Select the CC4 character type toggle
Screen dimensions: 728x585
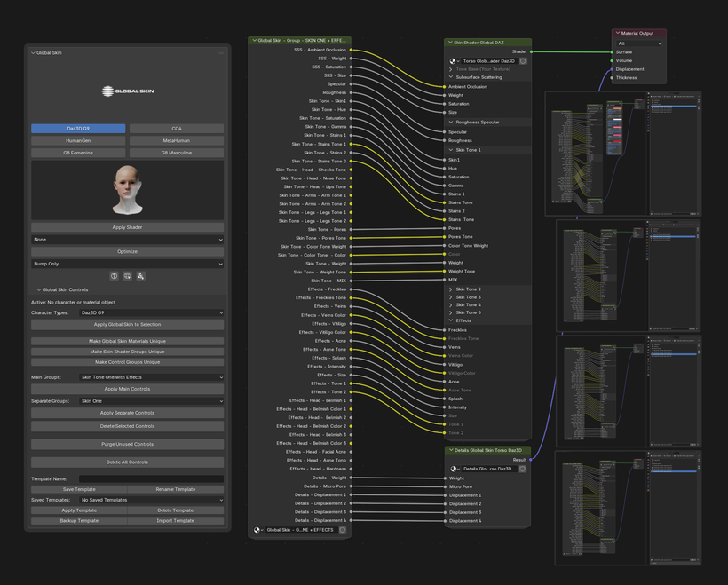[177, 129]
